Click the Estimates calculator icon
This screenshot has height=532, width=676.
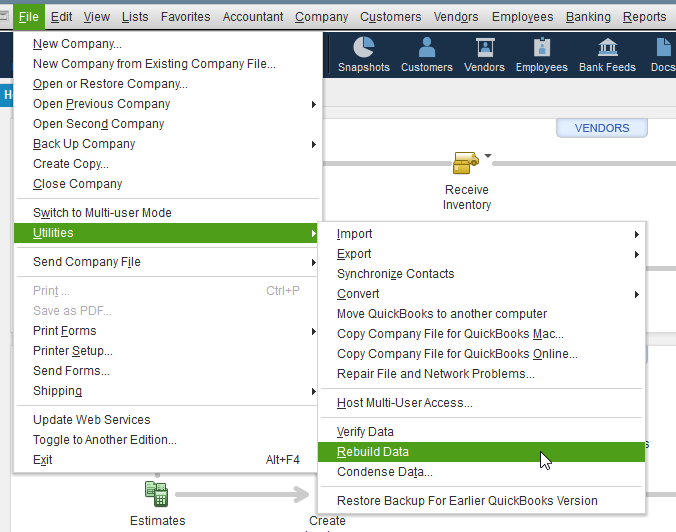(156, 494)
